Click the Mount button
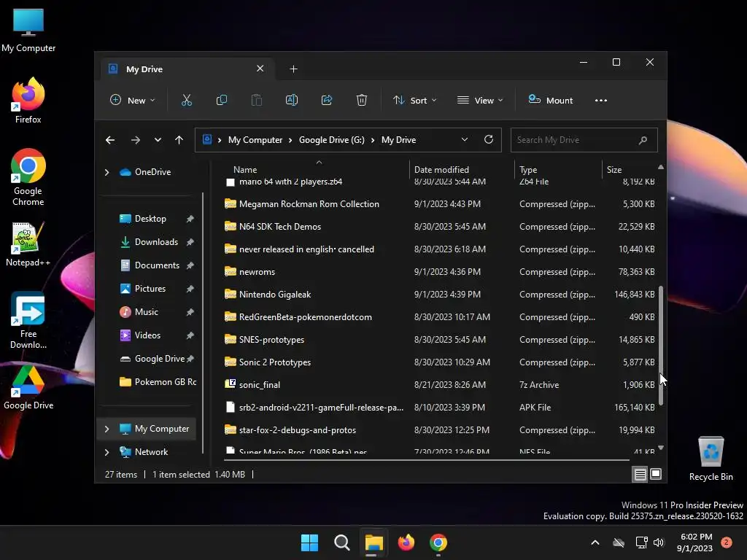Image resolution: width=747 pixels, height=560 pixels. pyautogui.click(x=550, y=101)
